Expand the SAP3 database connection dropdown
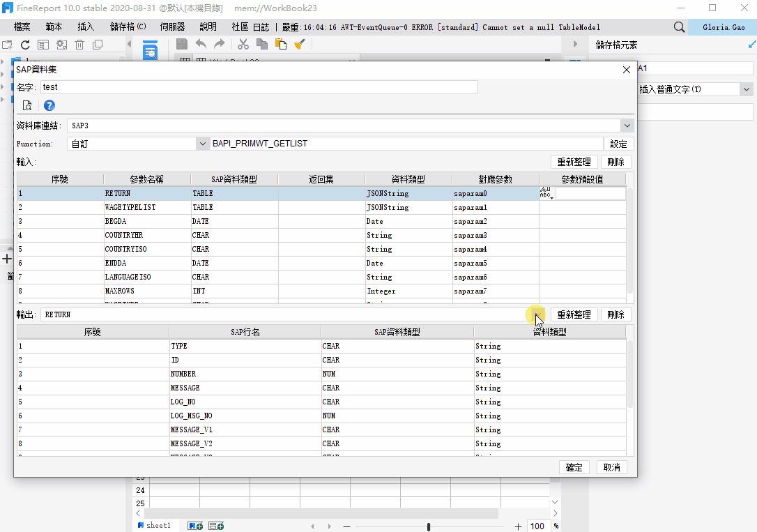Viewport: 757px width, 532px height. (627, 126)
